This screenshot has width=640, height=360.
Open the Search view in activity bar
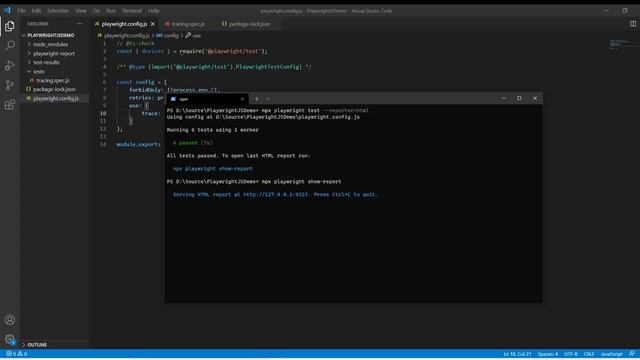tap(10, 45)
